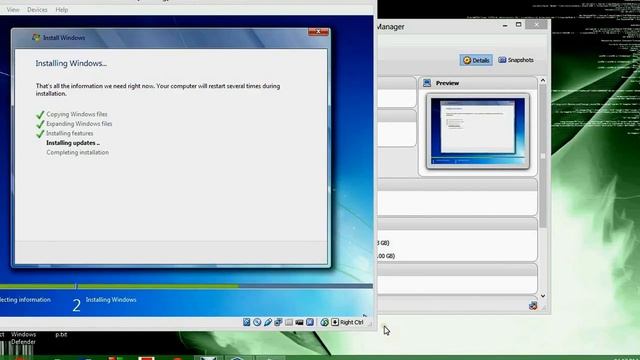
Task: Switch the Manager to Details view
Action: [x=476, y=60]
